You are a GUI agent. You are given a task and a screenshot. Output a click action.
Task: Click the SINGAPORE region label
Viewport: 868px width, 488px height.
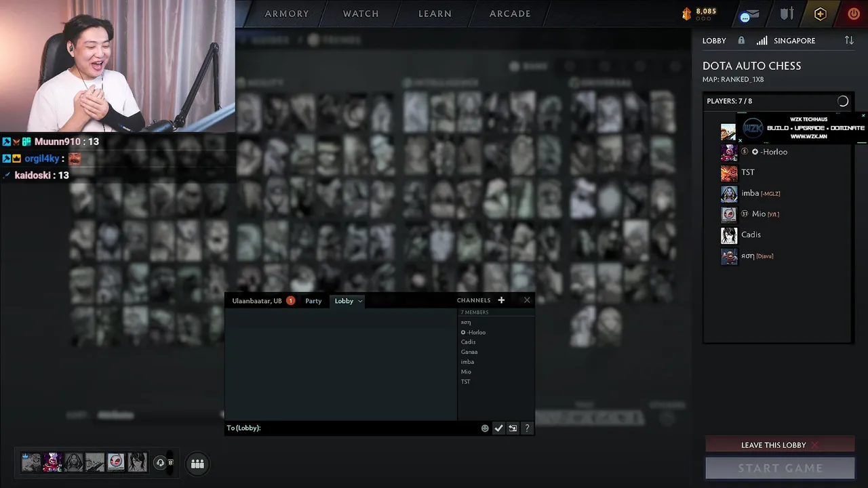795,41
